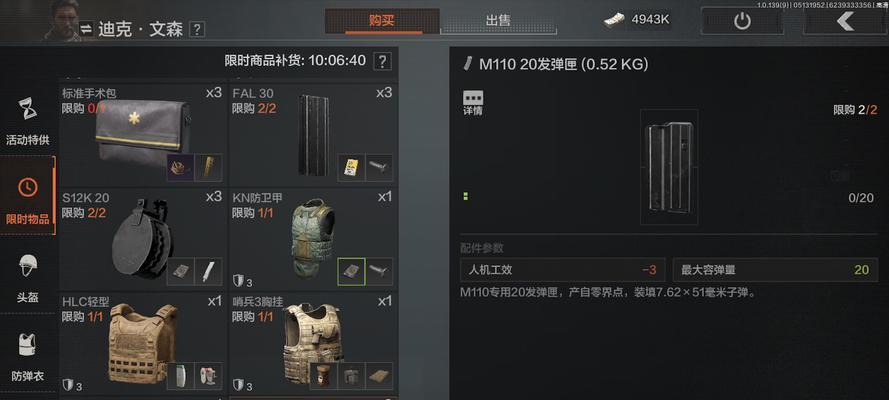This screenshot has height=400, width=889.
Task: Choose the HLC轻型 vest item
Action: [x=142, y=344]
